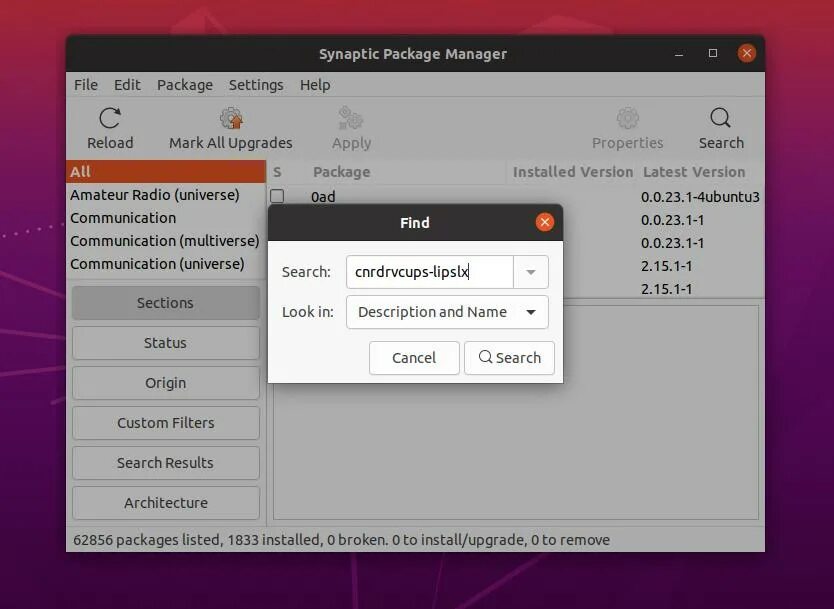Open the Help menu
Viewport: 834px width, 609px height.
(x=315, y=85)
